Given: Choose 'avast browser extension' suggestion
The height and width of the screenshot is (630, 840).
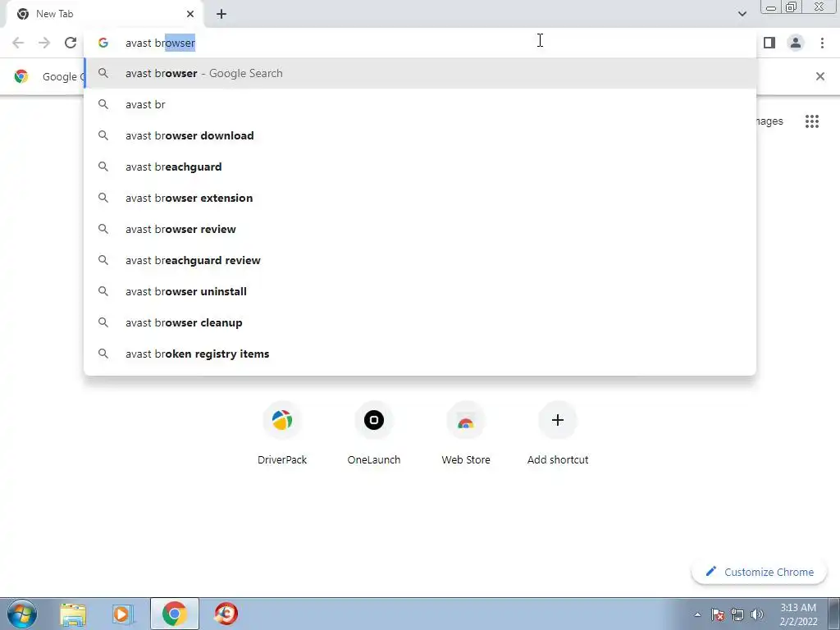Looking at the screenshot, I should pos(420,198).
